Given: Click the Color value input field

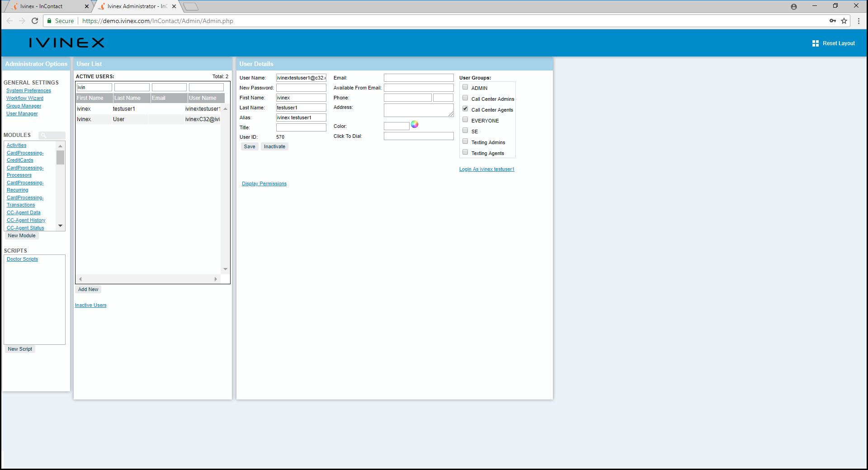Looking at the screenshot, I should tap(396, 126).
